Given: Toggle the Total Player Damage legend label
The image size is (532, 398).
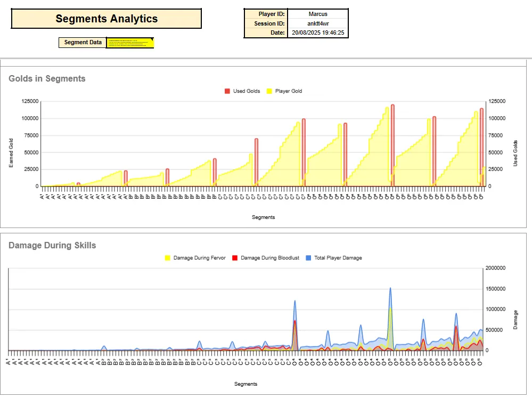Looking at the screenshot, I should [339, 258].
